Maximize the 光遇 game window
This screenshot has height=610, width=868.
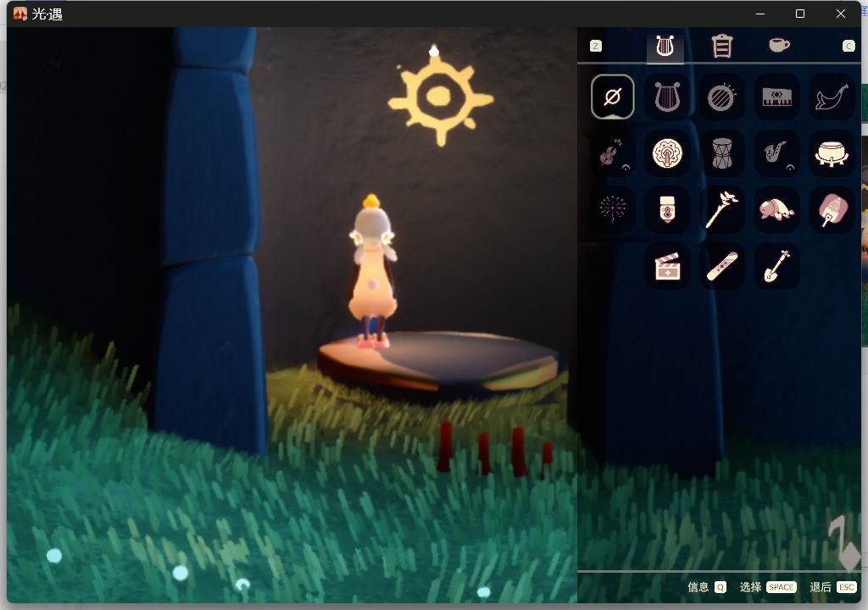click(800, 14)
